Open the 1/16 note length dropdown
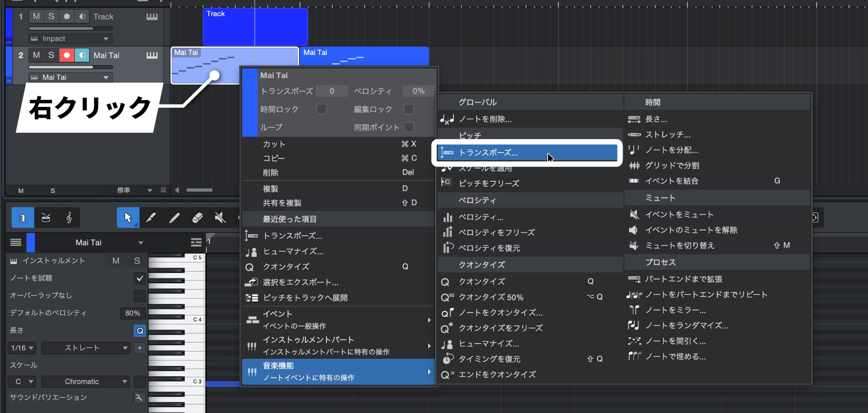868x413 pixels. [x=22, y=348]
